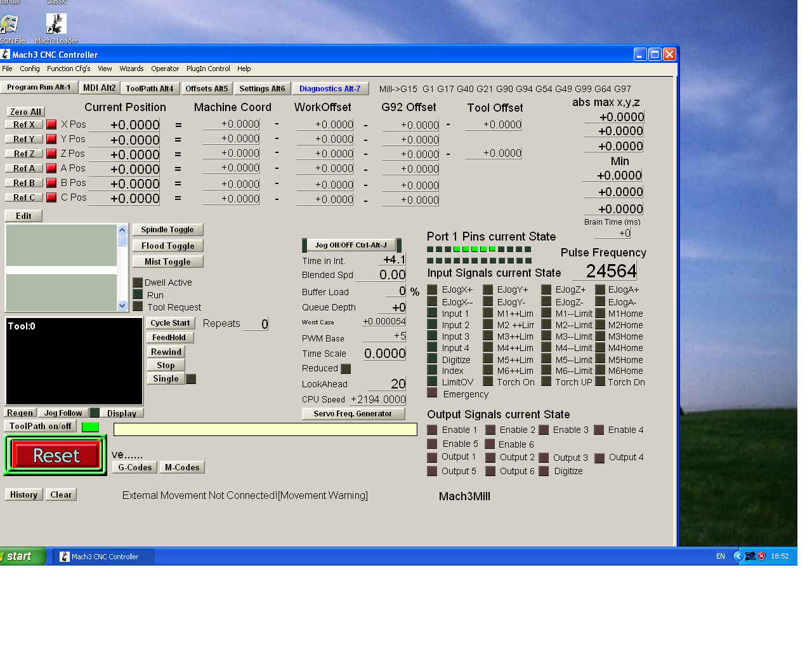This screenshot has height=650, width=812.
Task: Click the green ToolPath status indicator
Action: [x=91, y=427]
